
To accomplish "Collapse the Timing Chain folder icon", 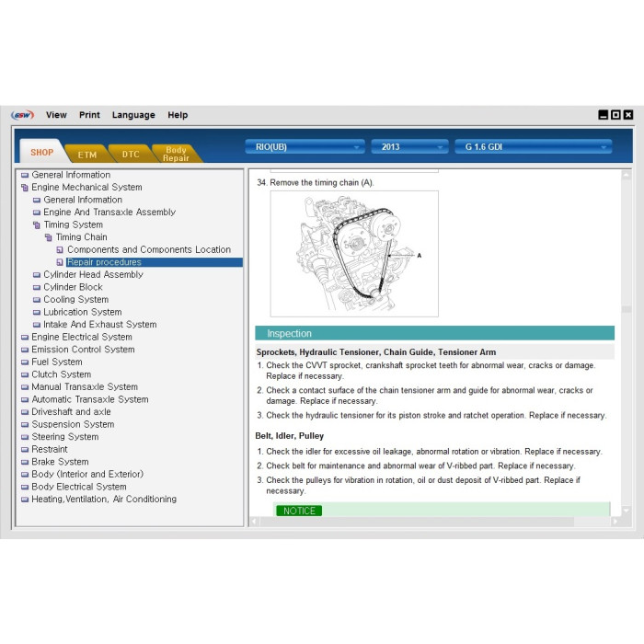I will 49,237.
